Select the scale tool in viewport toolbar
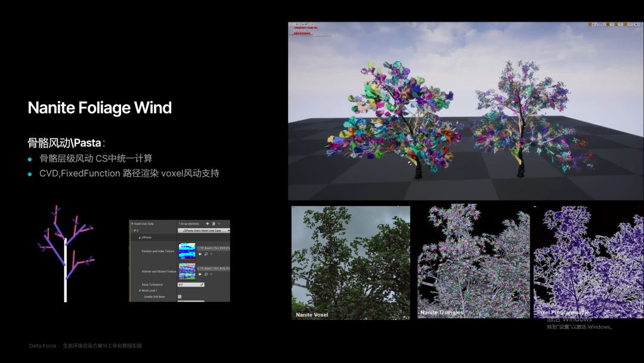644x363 pixels. [x=597, y=24]
